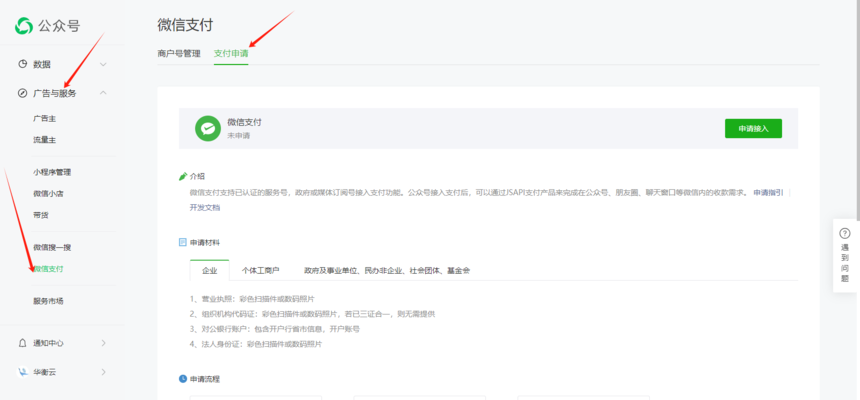The width and height of the screenshot is (860, 400).
Task: Click the 法人身份证 requirement line
Action: 256,344
